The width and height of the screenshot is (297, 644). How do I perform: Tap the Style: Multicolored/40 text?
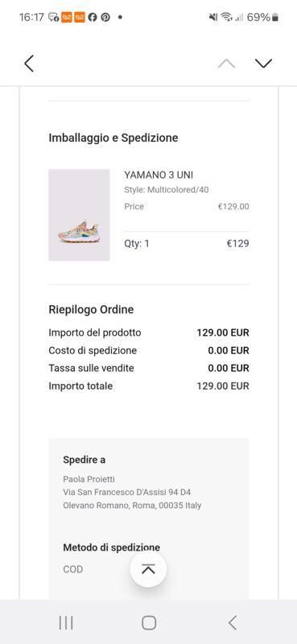pyautogui.click(x=167, y=190)
